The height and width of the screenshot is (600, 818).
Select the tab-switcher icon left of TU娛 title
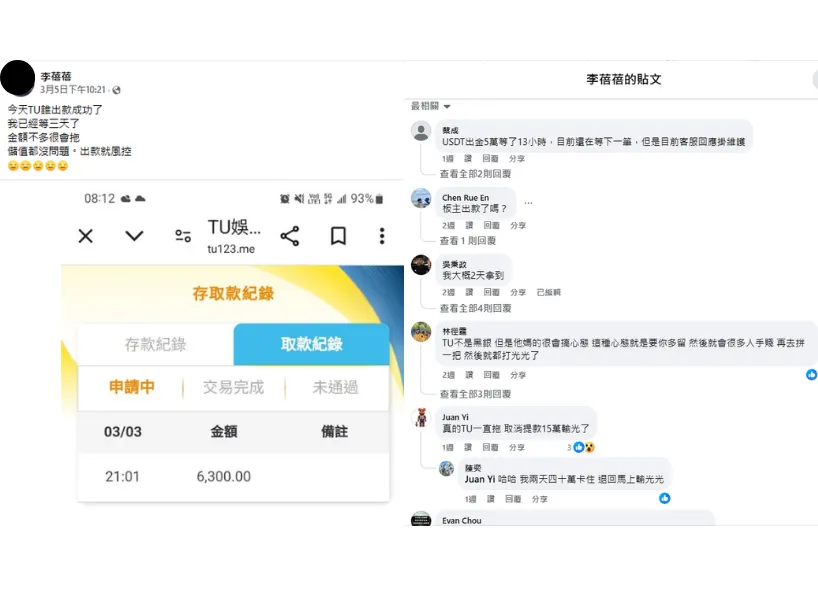183,236
